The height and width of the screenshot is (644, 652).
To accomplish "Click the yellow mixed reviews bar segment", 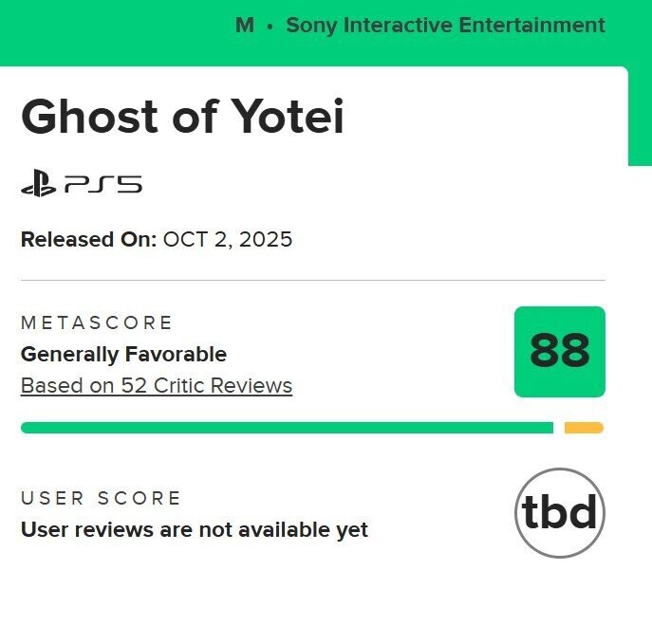I will tap(584, 428).
